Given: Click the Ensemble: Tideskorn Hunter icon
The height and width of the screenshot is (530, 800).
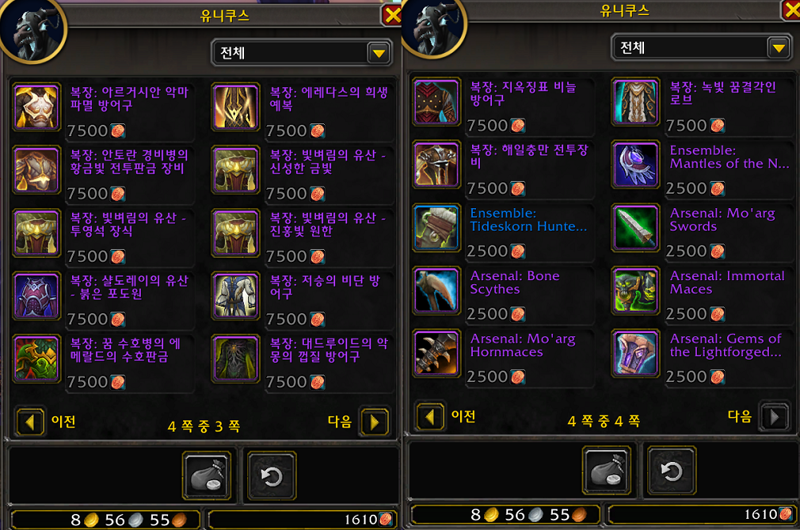Looking at the screenshot, I should (436, 228).
